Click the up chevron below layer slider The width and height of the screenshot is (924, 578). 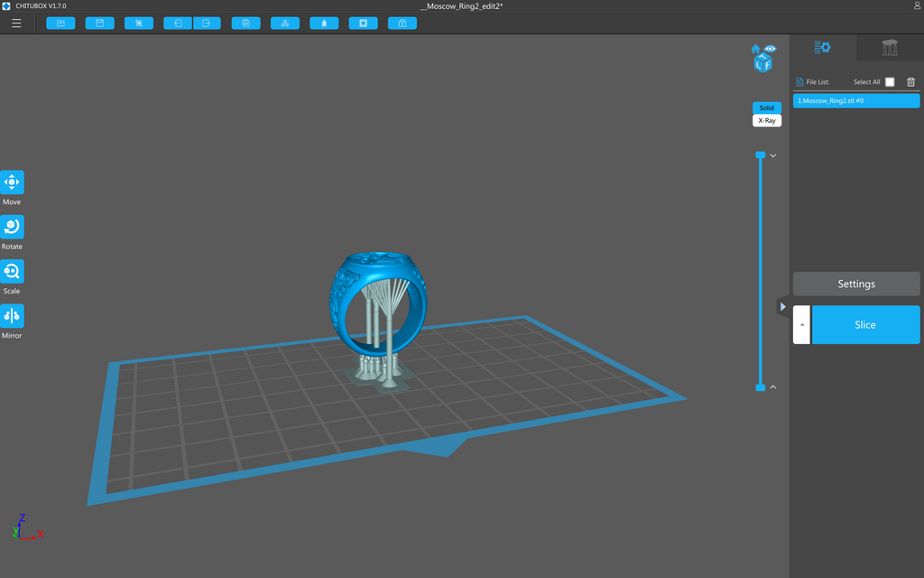(x=773, y=387)
